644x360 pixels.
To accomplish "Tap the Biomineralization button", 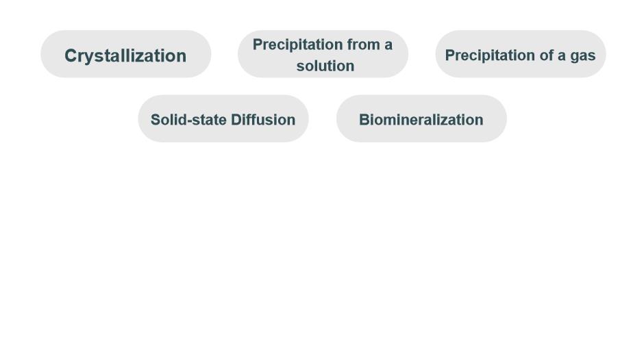I will point(421,118).
